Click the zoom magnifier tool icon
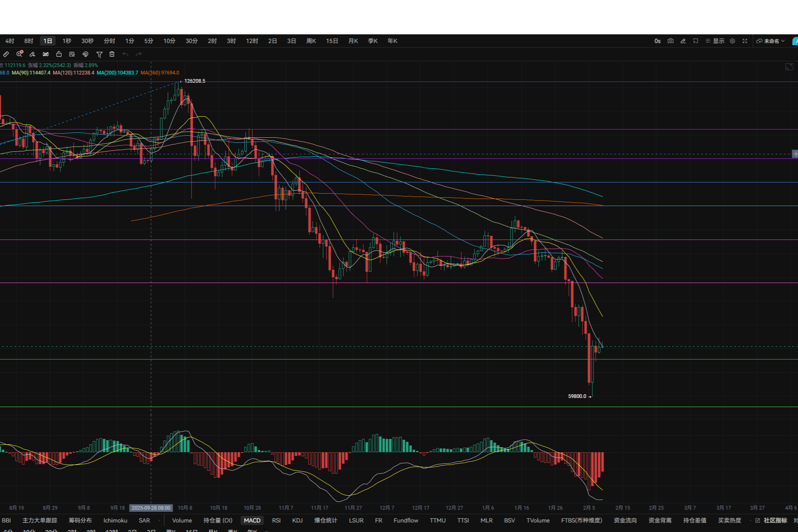The image size is (798, 532). point(19,54)
